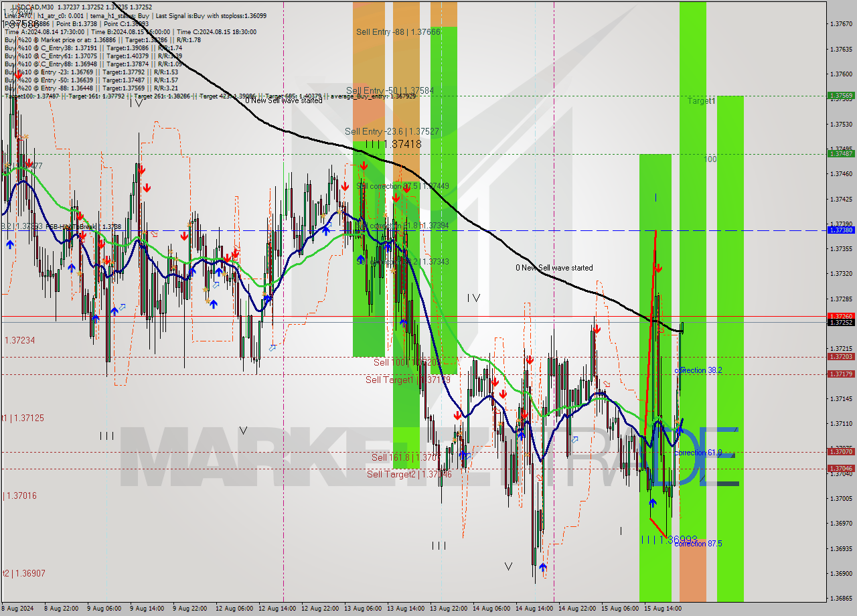Select the '14 Aug 06:00' time label
Screen dimensions: 857x616
click(491, 609)
